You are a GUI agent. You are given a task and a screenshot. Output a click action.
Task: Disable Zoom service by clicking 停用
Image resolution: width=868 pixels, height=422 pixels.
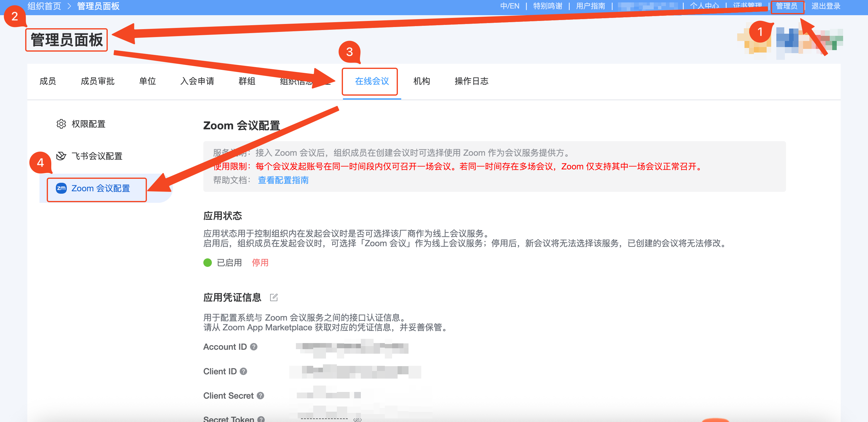point(260,263)
